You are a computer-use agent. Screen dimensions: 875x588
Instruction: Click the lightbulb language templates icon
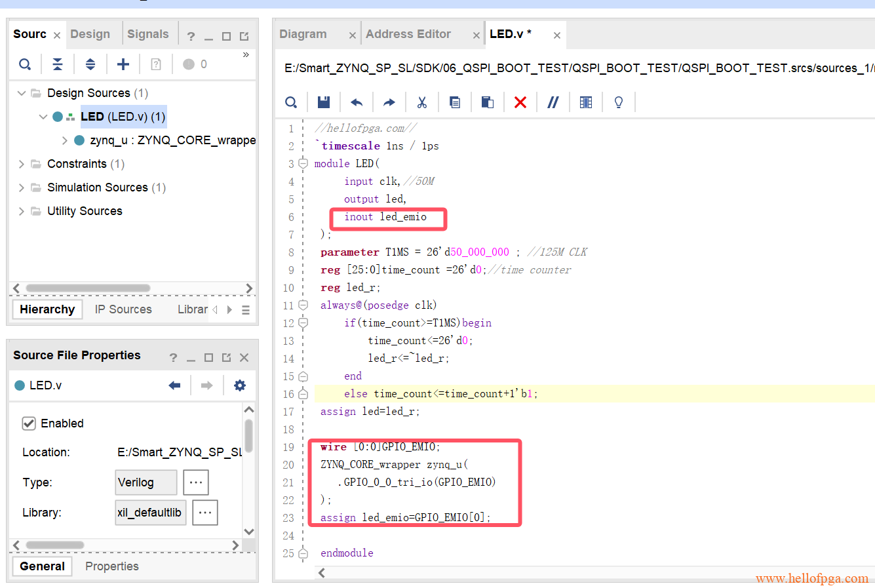pyautogui.click(x=618, y=102)
